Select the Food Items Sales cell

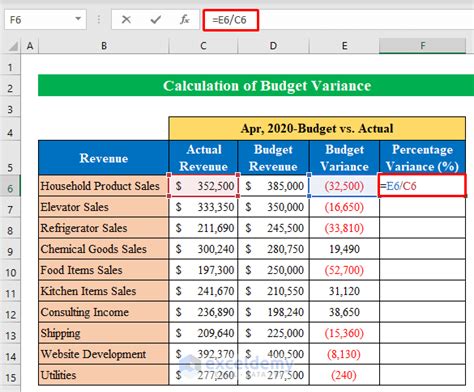coord(104,270)
